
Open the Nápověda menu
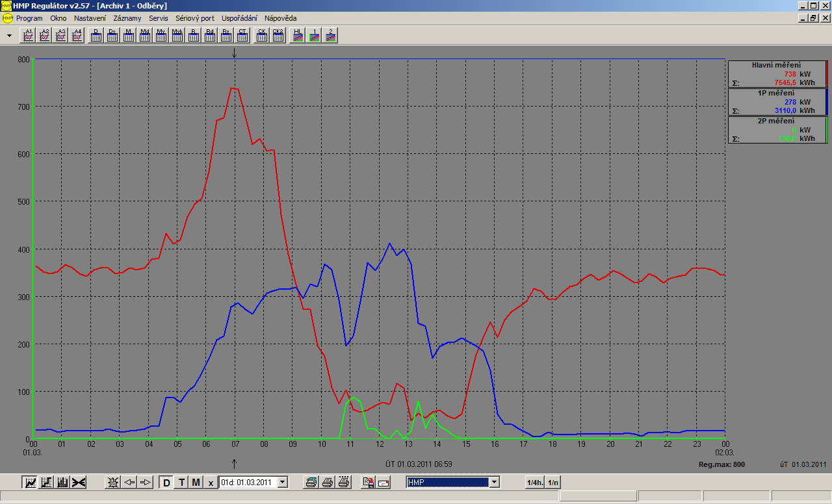click(280, 18)
